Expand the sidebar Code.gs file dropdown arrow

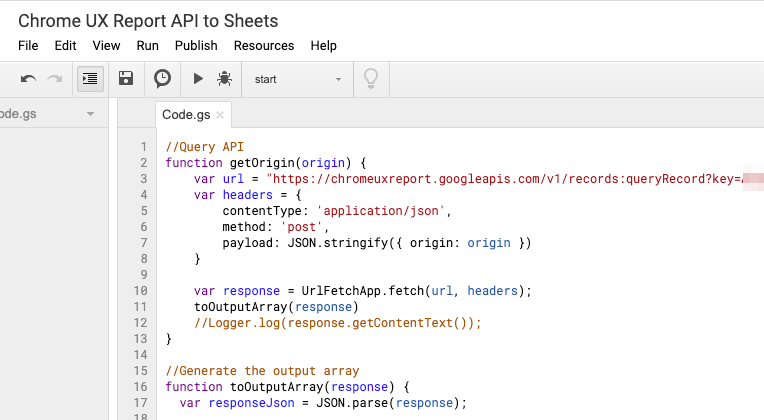[90, 114]
